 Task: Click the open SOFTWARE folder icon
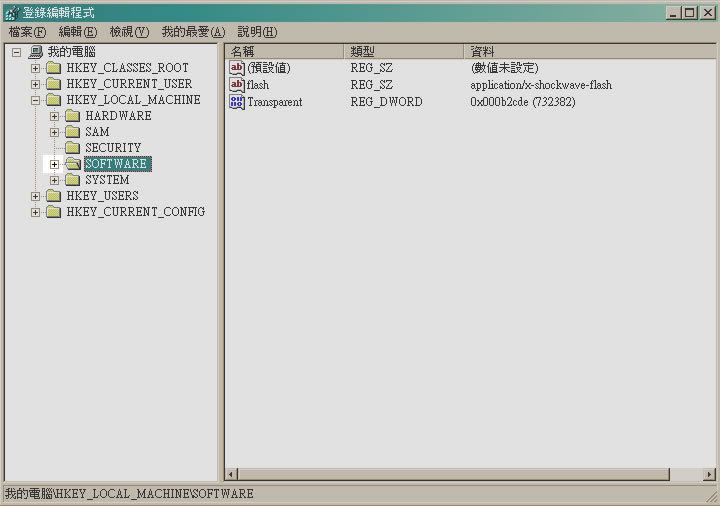73,164
